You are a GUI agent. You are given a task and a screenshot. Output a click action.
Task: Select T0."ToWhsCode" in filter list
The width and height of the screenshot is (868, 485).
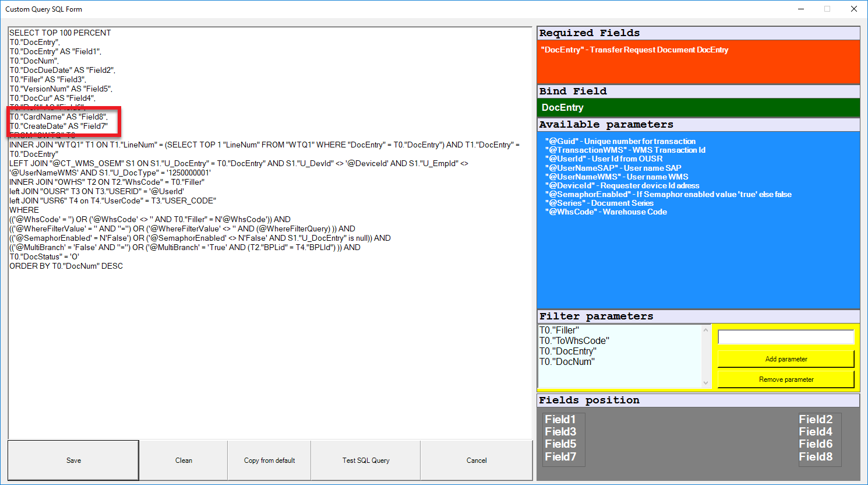coord(574,341)
